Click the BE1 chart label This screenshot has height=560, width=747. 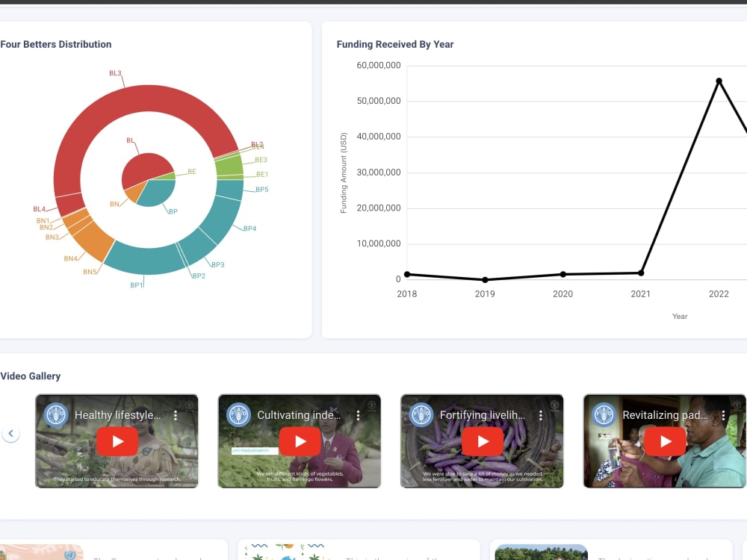click(x=262, y=175)
